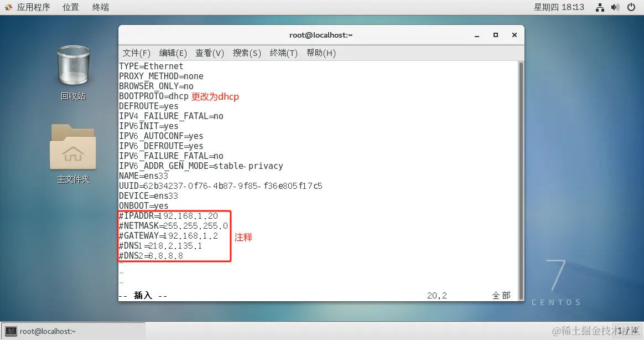
Task: Close the root@localhost terminal window
Action: point(514,35)
